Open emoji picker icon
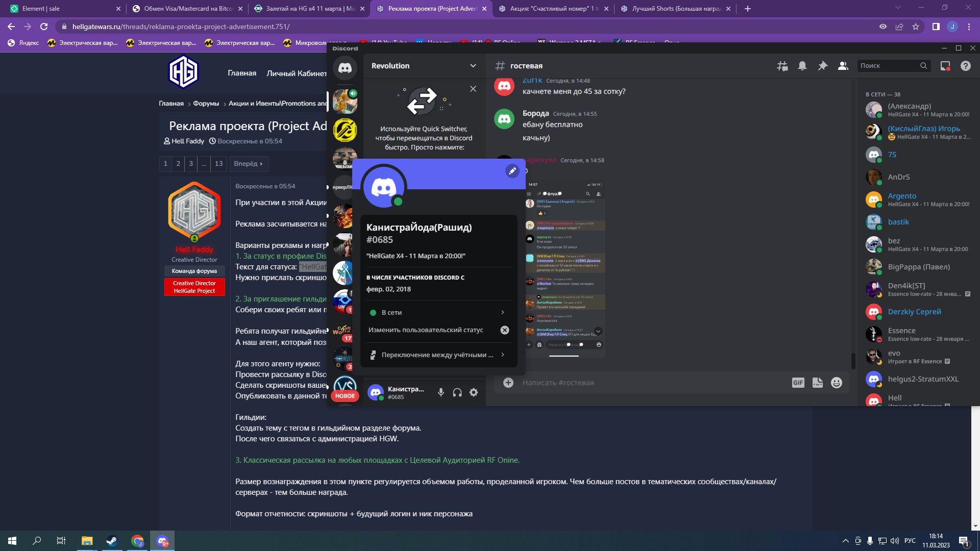The height and width of the screenshot is (551, 980). 837,383
